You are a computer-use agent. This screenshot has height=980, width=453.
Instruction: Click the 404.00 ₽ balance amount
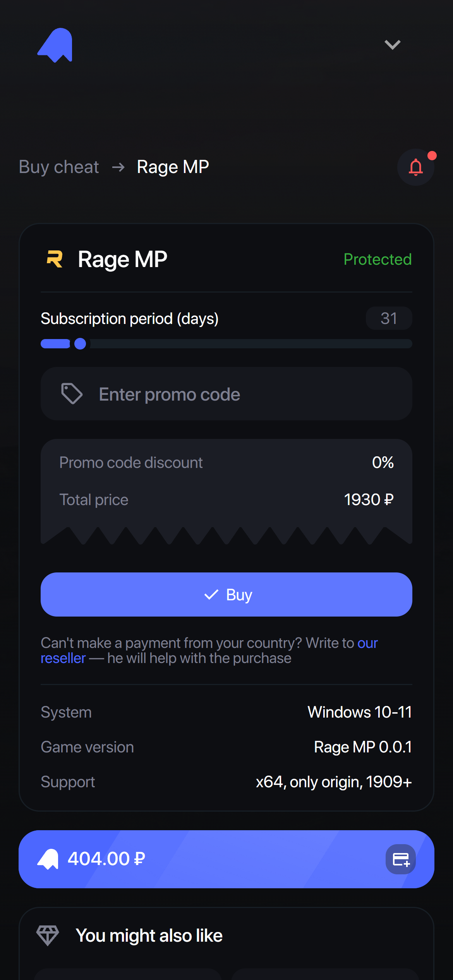click(x=106, y=859)
